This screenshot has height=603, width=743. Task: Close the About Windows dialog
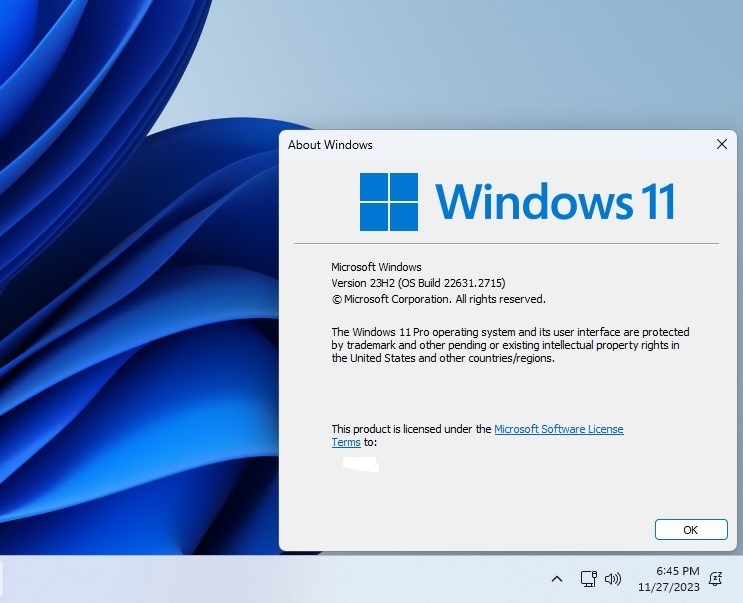click(722, 144)
